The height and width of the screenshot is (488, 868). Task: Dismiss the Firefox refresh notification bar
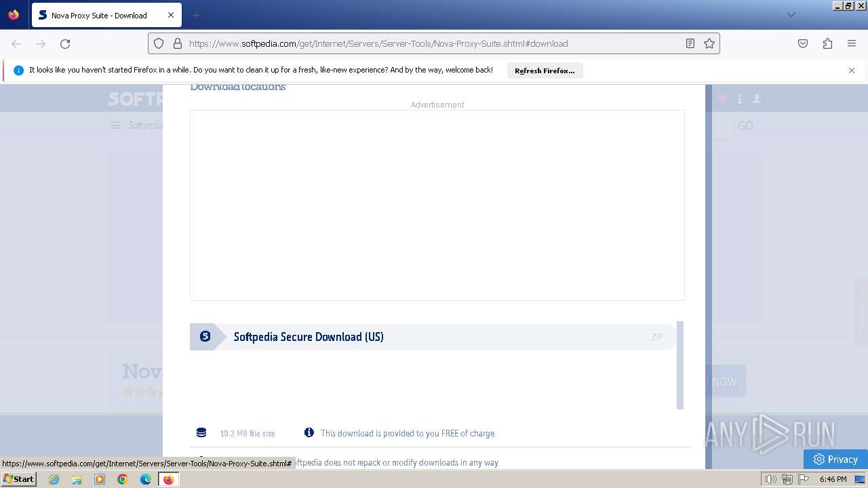pyautogui.click(x=852, y=70)
